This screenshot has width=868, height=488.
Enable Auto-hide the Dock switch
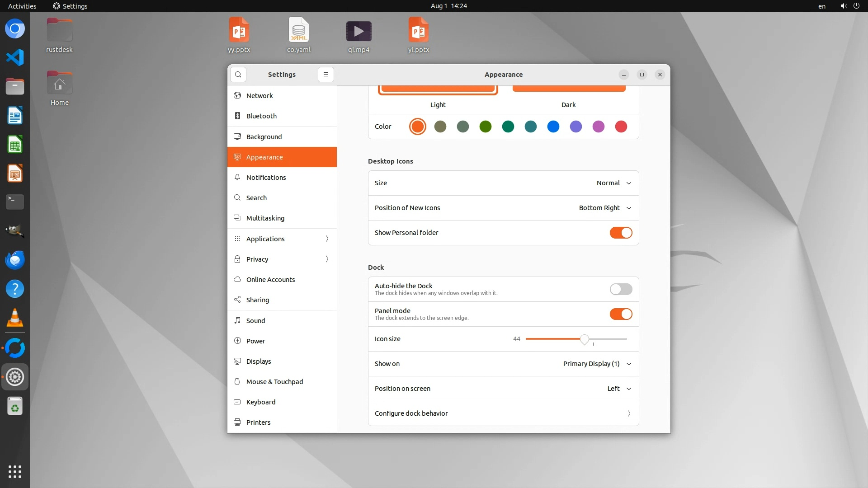point(621,289)
